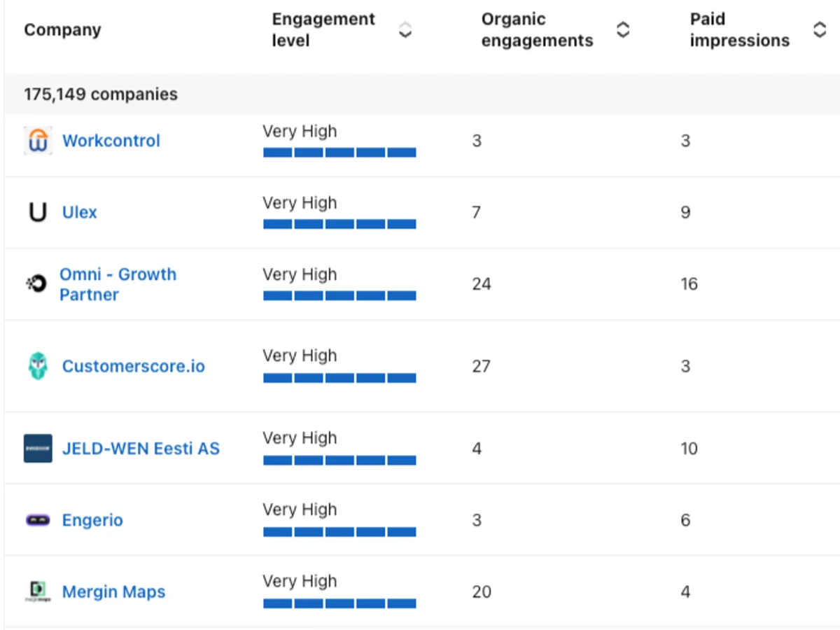
Task: Click Very High label in Ulex row
Action: (300, 203)
